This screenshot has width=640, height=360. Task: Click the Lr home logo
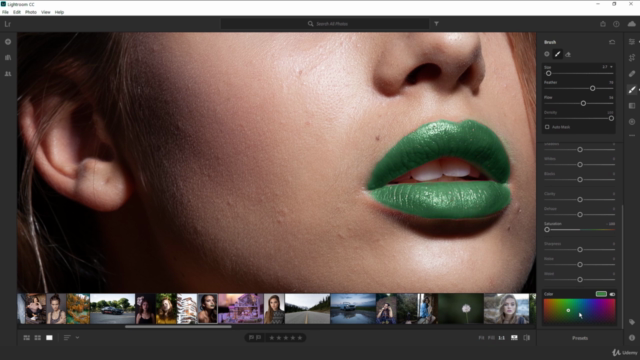point(8,24)
